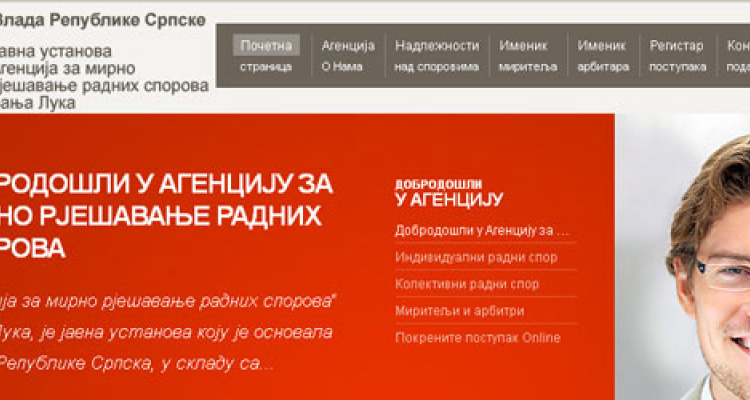
Task: Open Именик арбитара menu item
Action: pos(603,56)
